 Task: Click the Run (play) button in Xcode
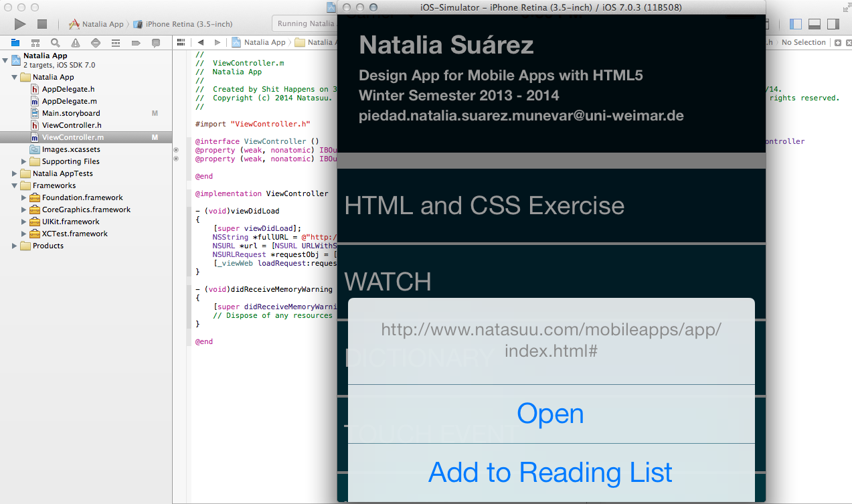pos(20,24)
